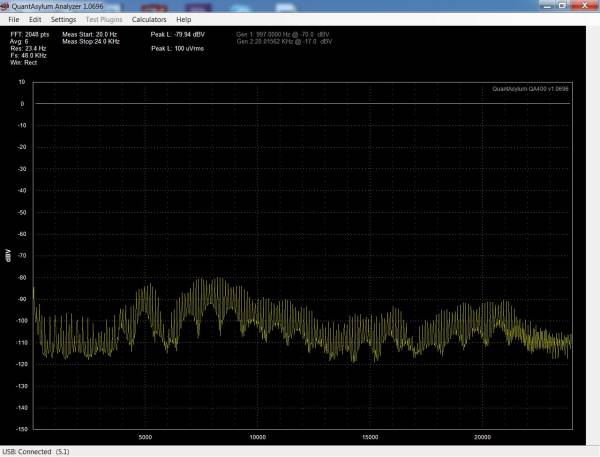Open the Calculators menu

tap(149, 20)
